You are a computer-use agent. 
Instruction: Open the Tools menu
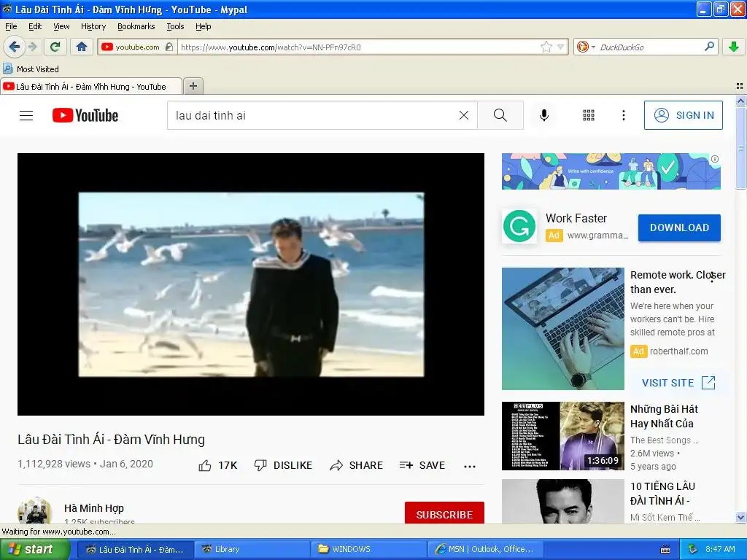click(175, 26)
